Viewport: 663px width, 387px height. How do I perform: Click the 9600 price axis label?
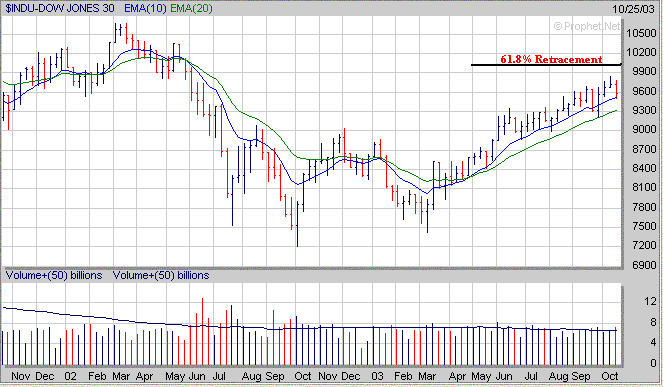pos(644,91)
